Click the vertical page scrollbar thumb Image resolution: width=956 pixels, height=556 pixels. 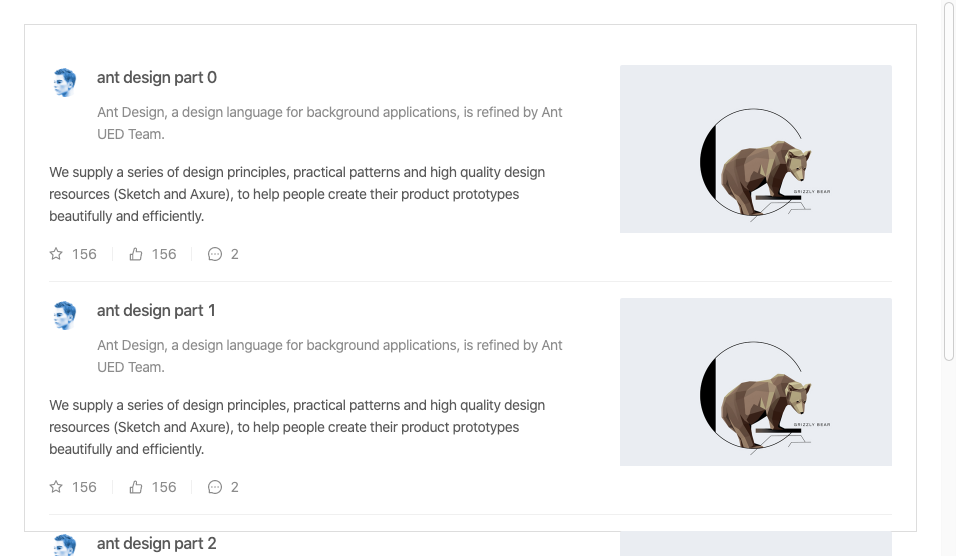[949, 180]
